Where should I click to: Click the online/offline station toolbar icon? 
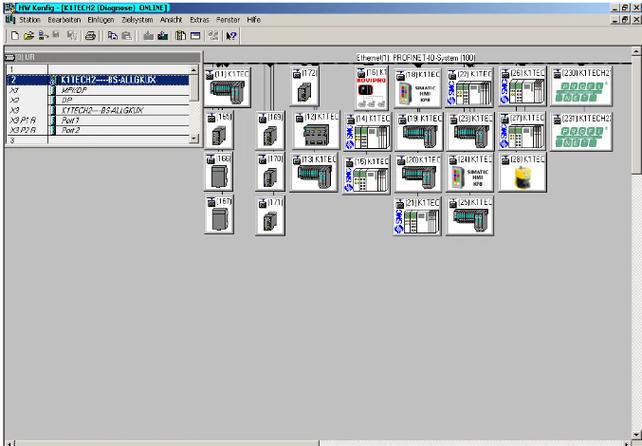click(x=43, y=36)
